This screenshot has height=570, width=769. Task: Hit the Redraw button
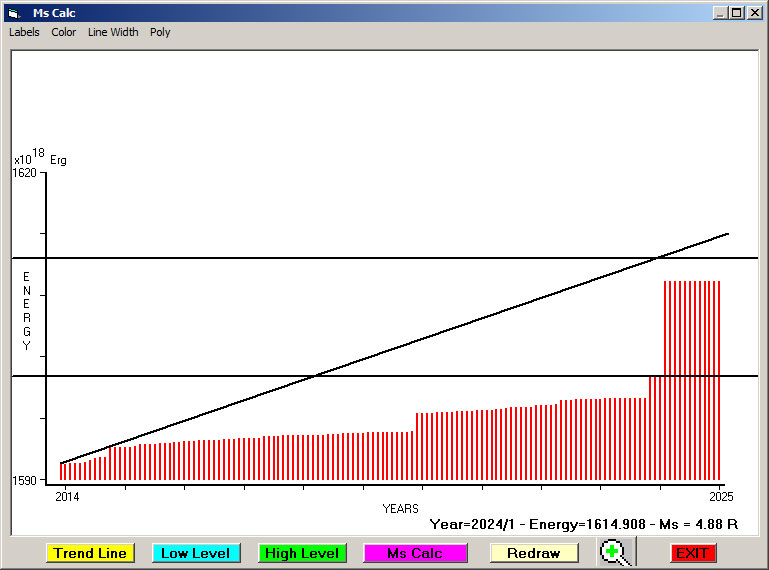[x=534, y=553]
